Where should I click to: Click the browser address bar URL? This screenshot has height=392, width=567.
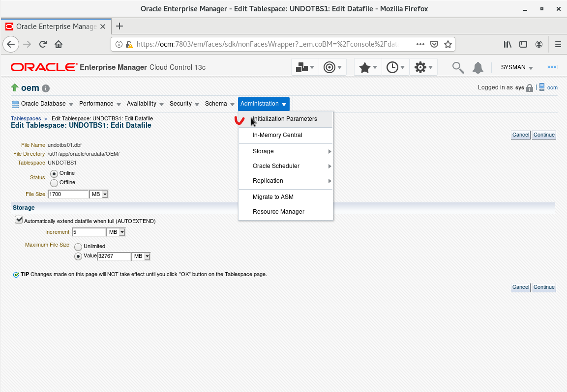(268, 44)
